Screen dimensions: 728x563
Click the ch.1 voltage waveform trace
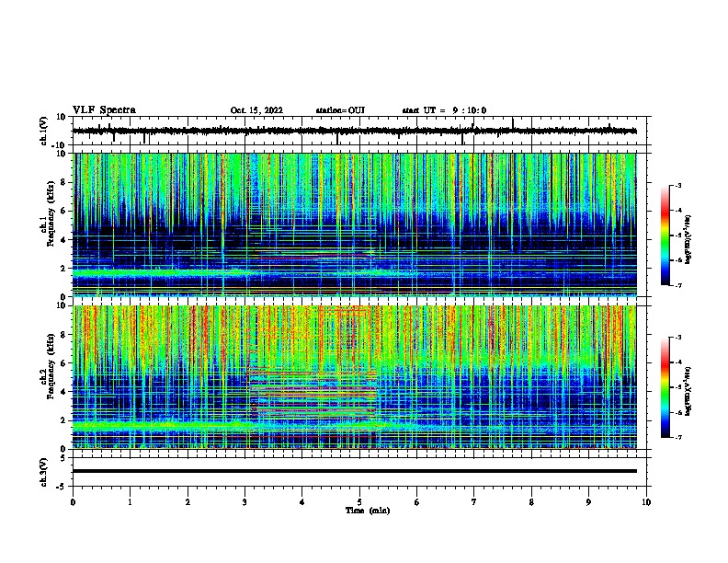coord(355,131)
